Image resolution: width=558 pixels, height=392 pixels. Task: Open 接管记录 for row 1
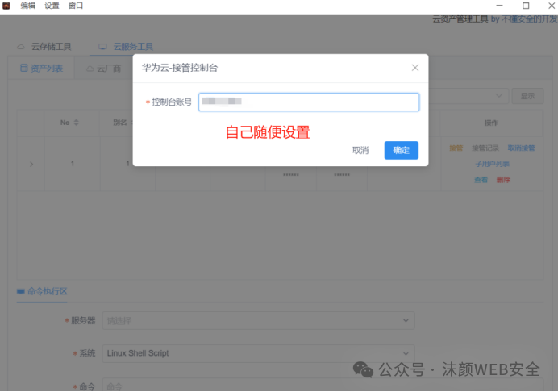tap(485, 148)
